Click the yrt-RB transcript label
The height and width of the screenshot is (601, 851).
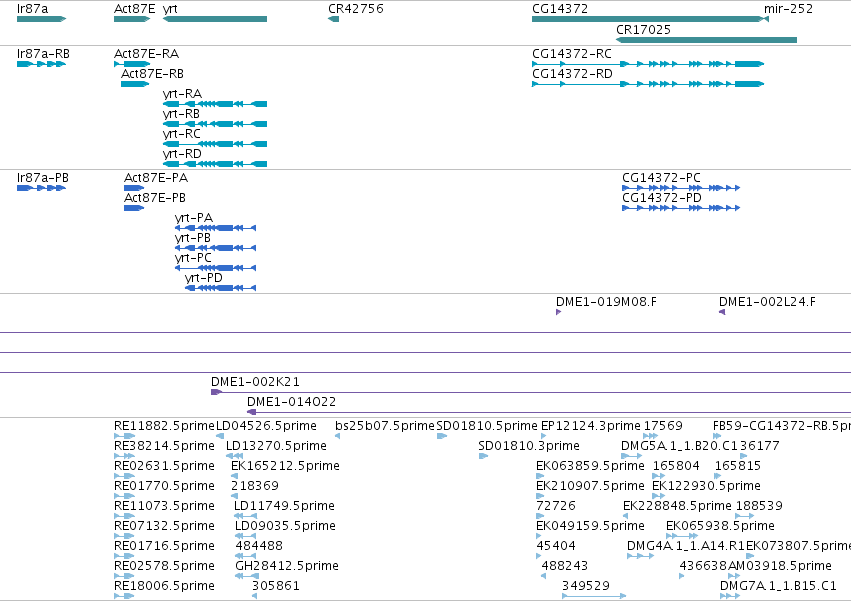(x=181, y=114)
